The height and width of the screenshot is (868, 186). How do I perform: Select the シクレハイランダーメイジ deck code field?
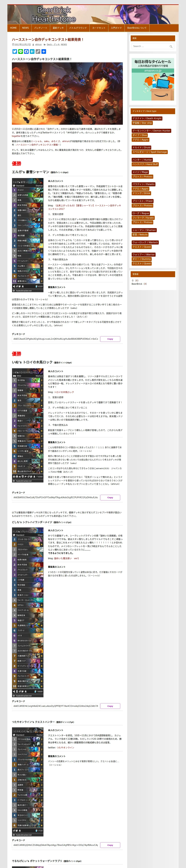pos(56,706)
